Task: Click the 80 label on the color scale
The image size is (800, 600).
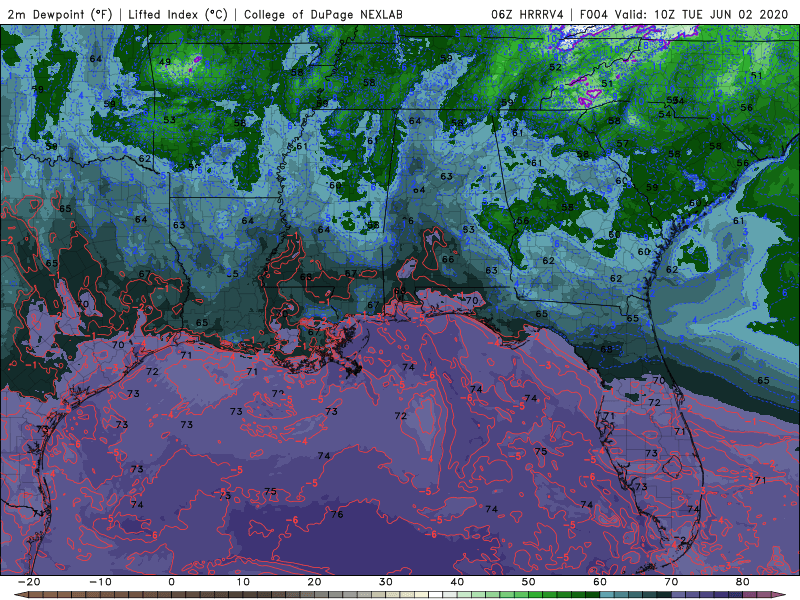Action: [743, 582]
